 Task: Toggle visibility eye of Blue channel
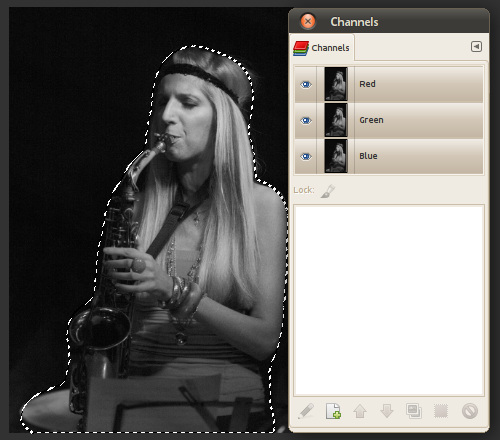click(x=306, y=156)
